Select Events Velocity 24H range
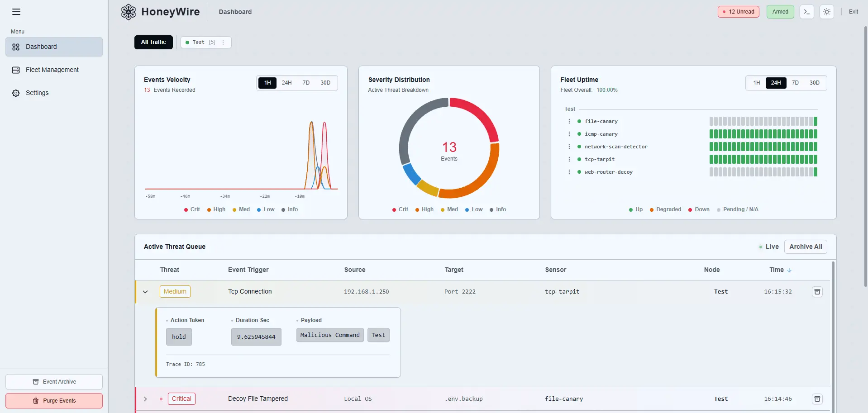 click(287, 83)
